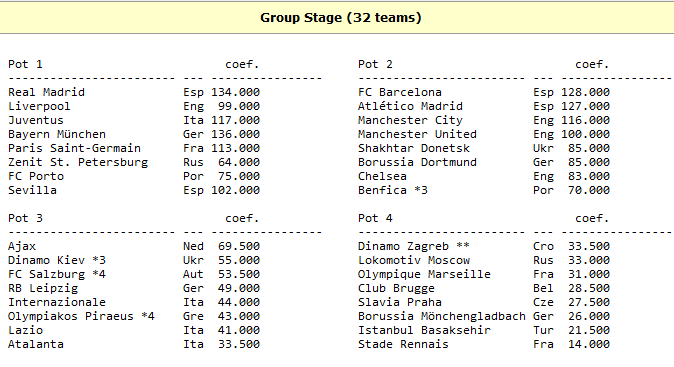
Task: Select Bayern München row in Pot 1
Action: tap(134, 134)
